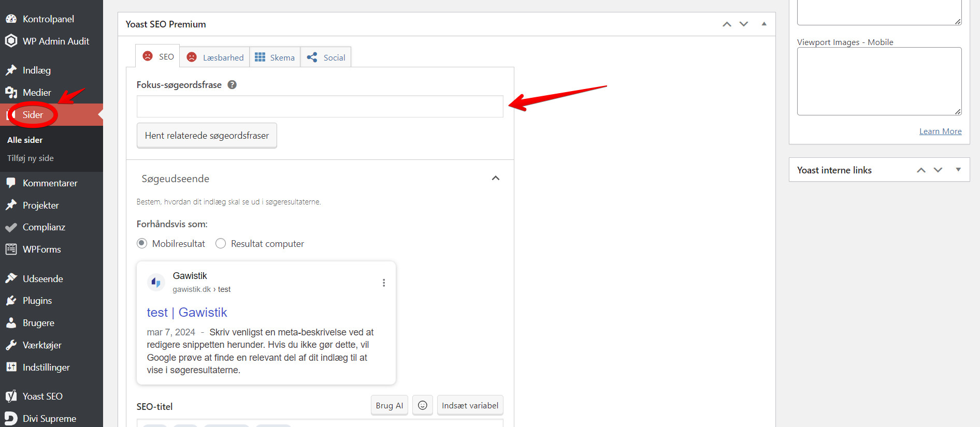
Task: Click into the Fokus-søgeordsfrase input field
Action: coord(320,107)
